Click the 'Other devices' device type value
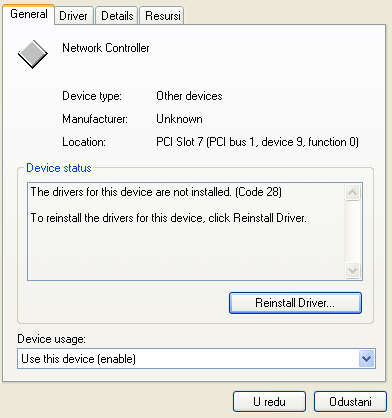Image resolution: width=392 pixels, height=418 pixels. click(x=189, y=96)
